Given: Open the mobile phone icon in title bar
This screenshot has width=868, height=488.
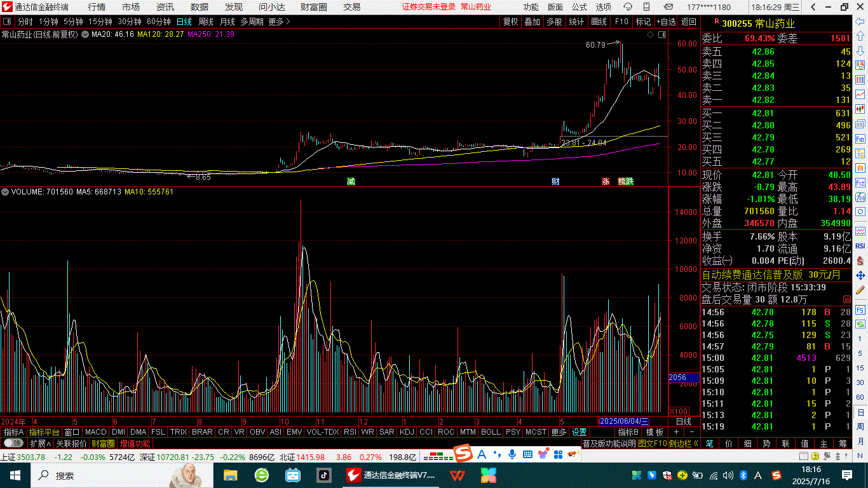Looking at the screenshot, I should [x=648, y=7].
